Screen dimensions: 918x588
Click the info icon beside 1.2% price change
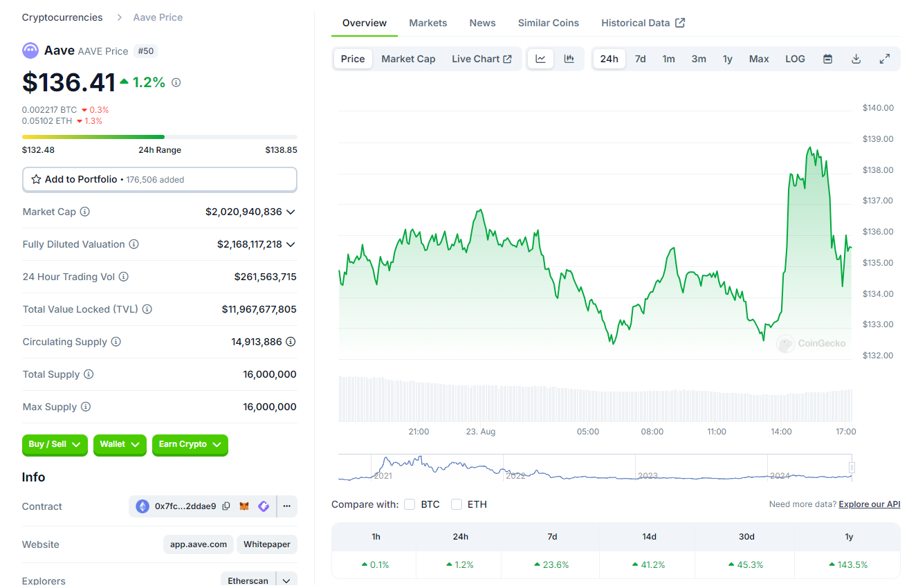[x=176, y=82]
